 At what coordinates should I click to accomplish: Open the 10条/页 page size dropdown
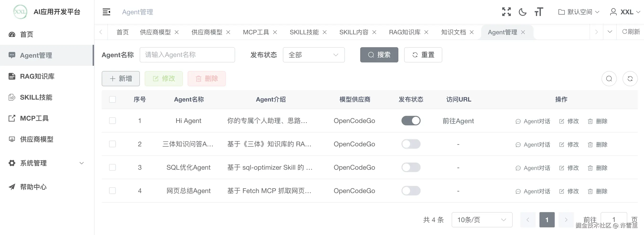[482, 220]
